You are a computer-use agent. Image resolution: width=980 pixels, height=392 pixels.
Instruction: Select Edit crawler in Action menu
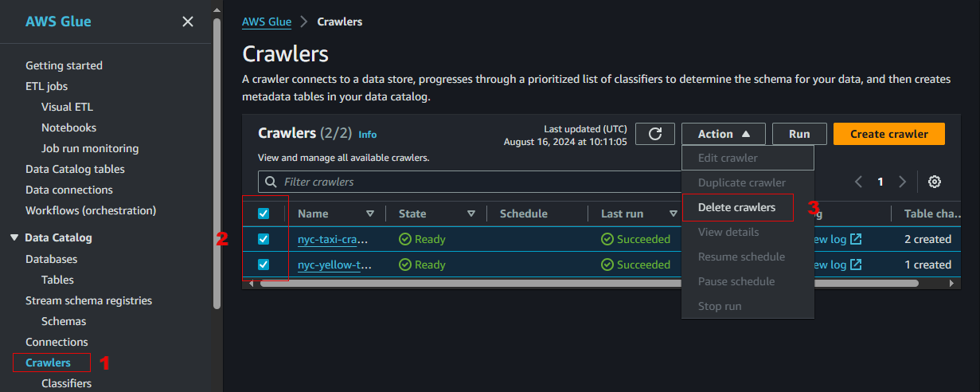click(x=748, y=158)
